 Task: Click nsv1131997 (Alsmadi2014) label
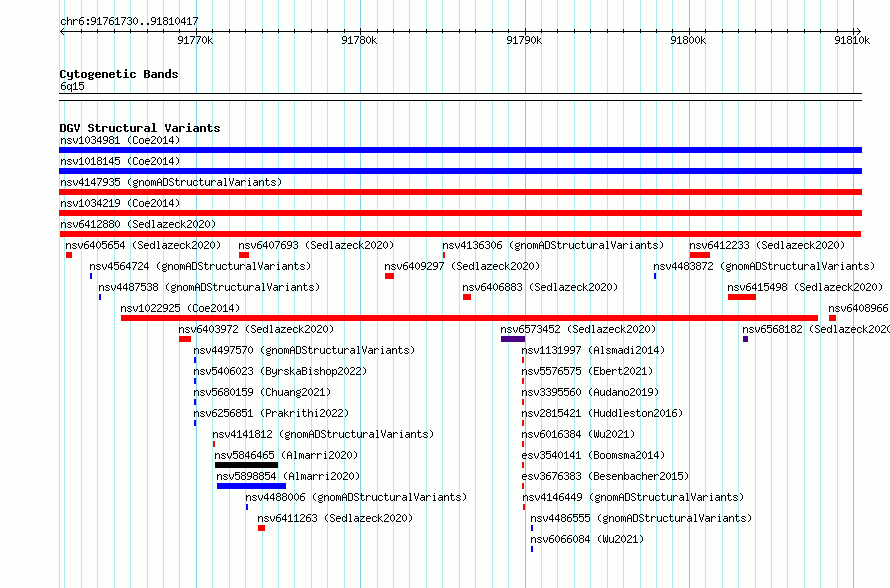click(593, 350)
